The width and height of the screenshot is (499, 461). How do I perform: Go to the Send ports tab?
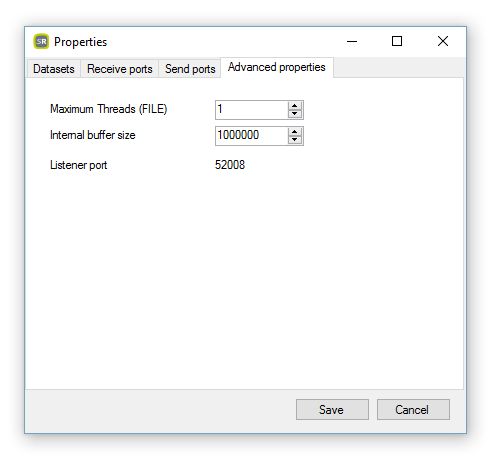[x=190, y=69]
